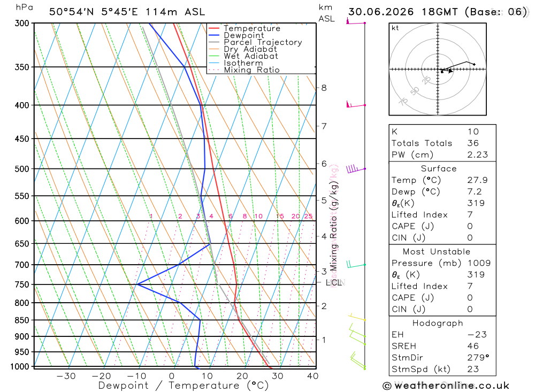Viewport: 535px width, 392px height.
Task: Click the PW (cm) value 2.23
Action: [478, 155]
